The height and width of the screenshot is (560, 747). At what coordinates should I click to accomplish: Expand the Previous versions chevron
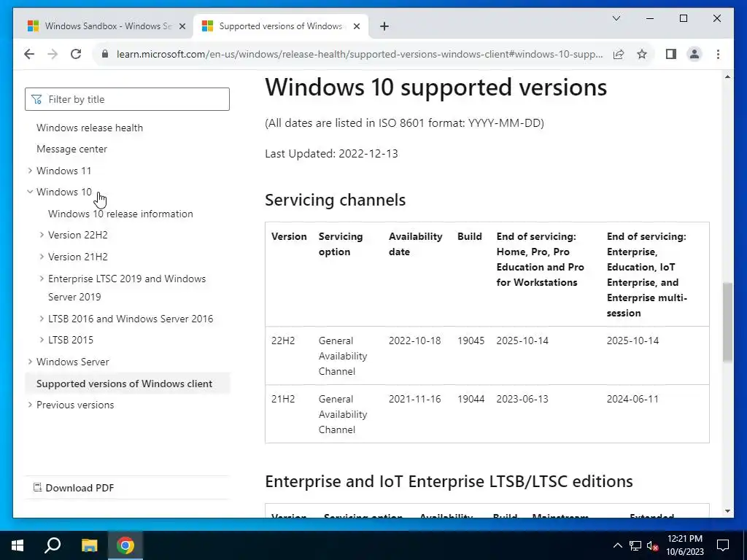(x=30, y=405)
